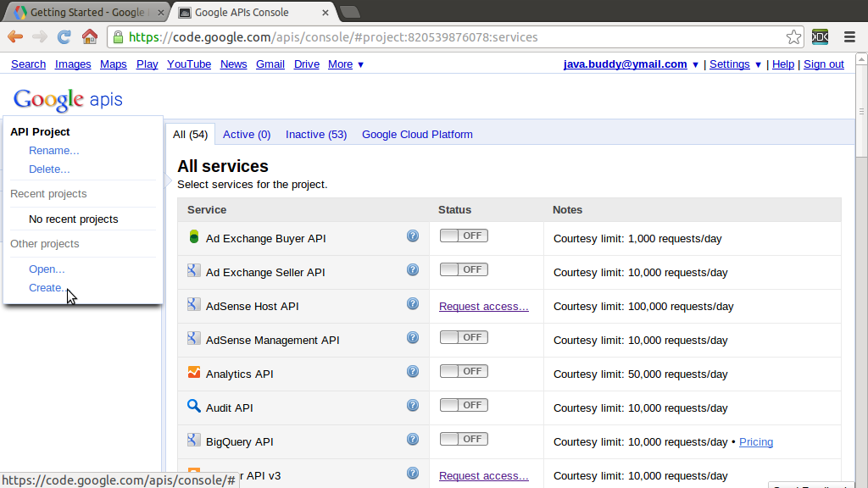Open help for Audit API
The width and height of the screenshot is (868, 488).
click(413, 406)
